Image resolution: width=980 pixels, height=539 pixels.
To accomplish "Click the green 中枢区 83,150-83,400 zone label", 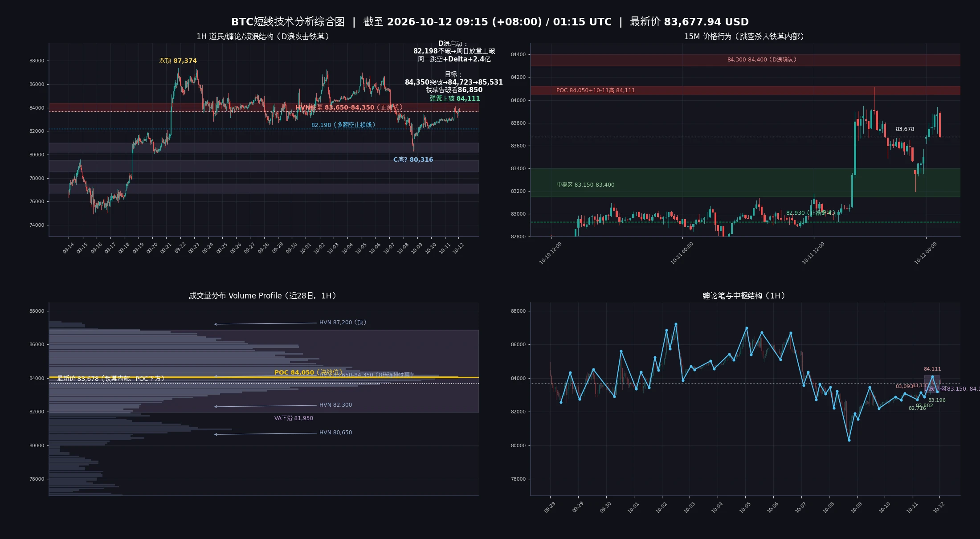I will coord(585,184).
